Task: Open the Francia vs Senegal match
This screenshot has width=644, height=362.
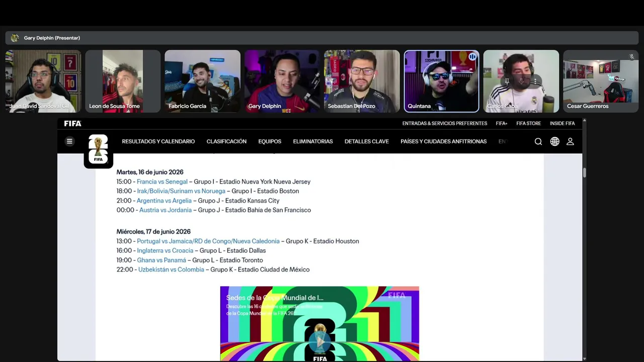Action: (162, 182)
